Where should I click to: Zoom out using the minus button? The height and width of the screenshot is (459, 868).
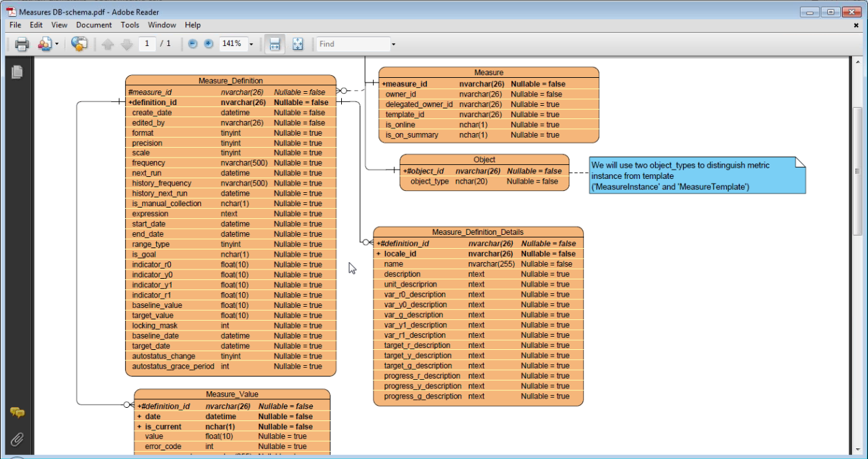193,44
